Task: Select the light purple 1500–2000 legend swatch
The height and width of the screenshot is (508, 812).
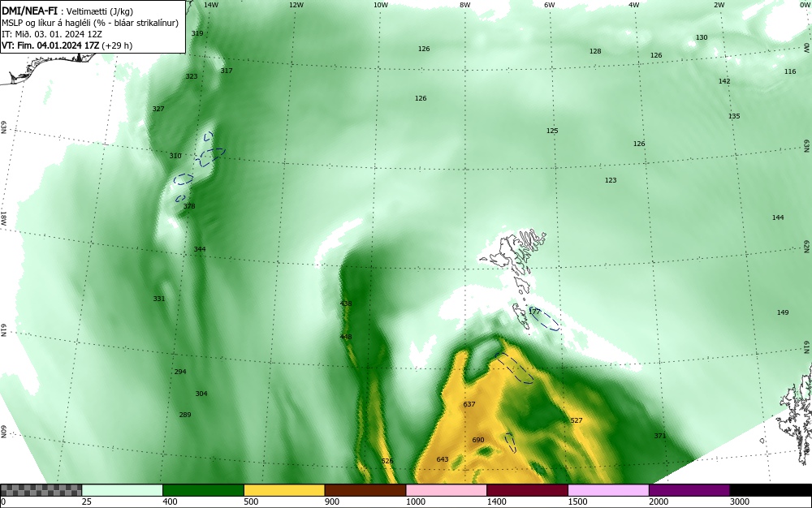Action: point(608,490)
